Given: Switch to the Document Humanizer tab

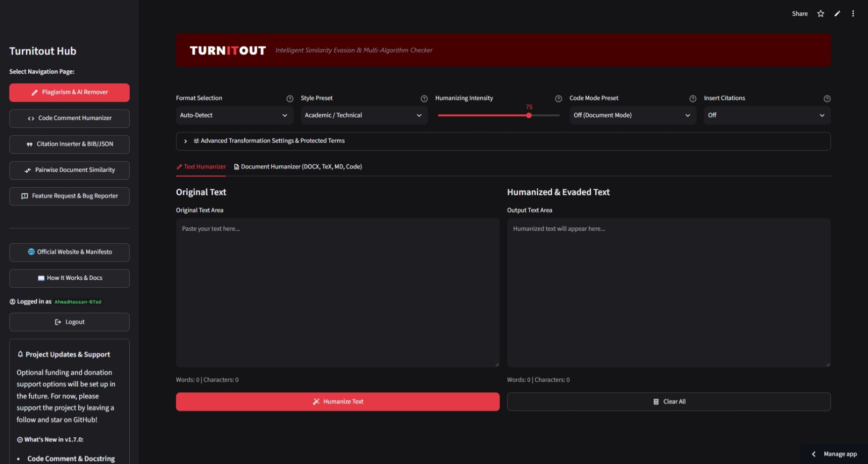Looking at the screenshot, I should (298, 167).
